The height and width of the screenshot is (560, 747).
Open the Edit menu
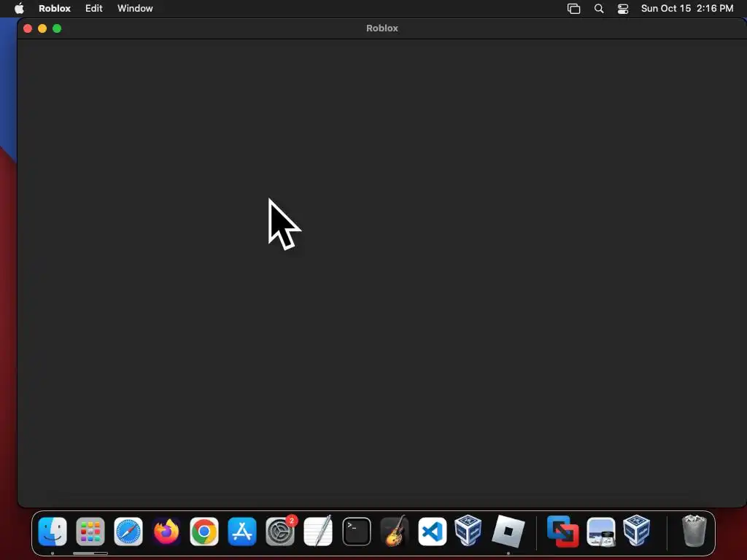point(94,9)
